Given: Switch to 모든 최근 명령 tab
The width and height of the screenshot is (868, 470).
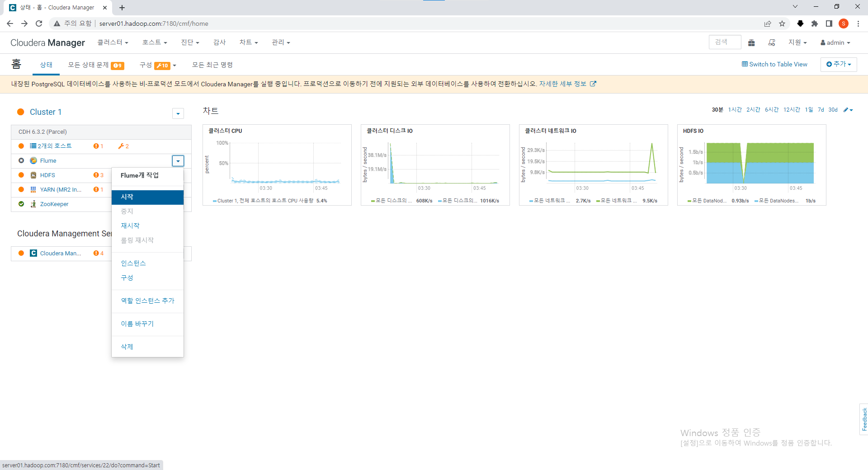Looking at the screenshot, I should click(x=212, y=65).
